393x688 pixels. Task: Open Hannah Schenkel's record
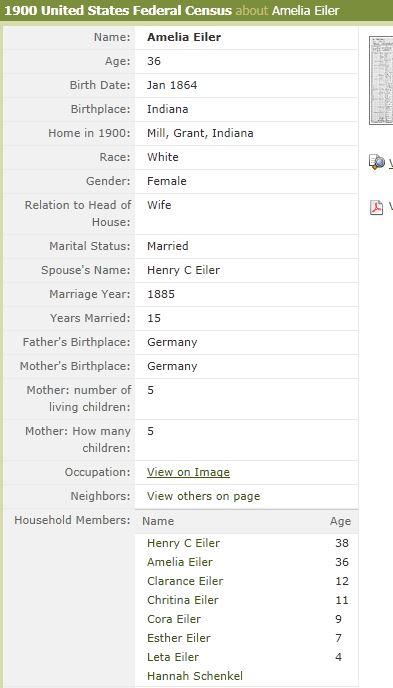click(x=195, y=676)
